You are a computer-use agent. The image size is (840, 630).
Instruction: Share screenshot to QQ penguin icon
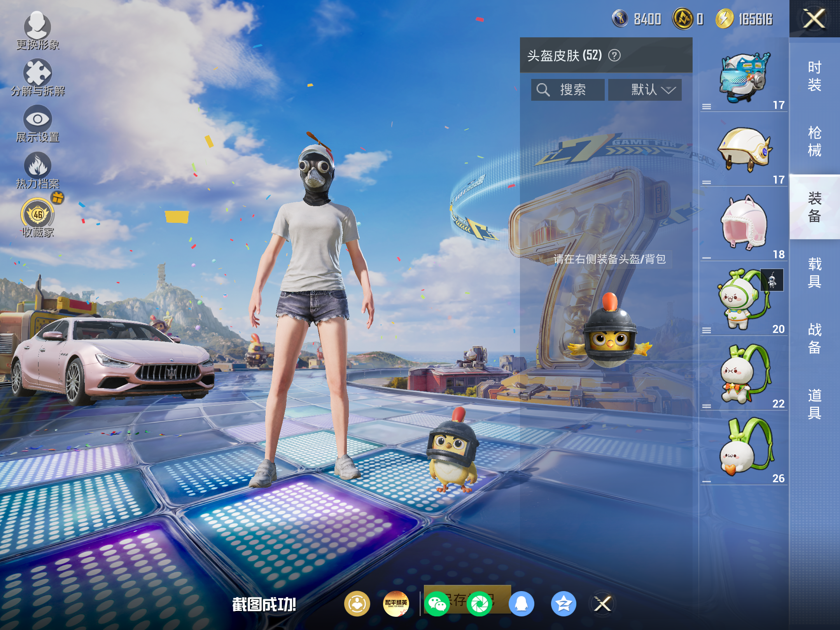click(x=521, y=604)
